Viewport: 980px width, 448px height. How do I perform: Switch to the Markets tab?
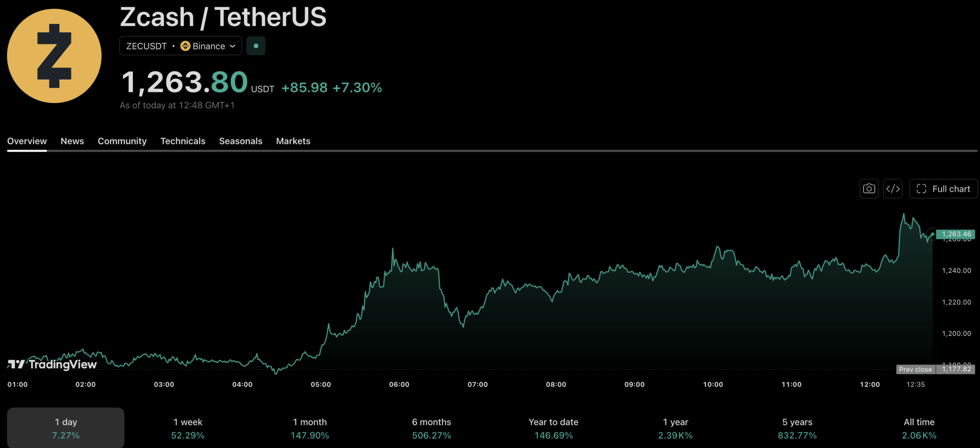293,141
